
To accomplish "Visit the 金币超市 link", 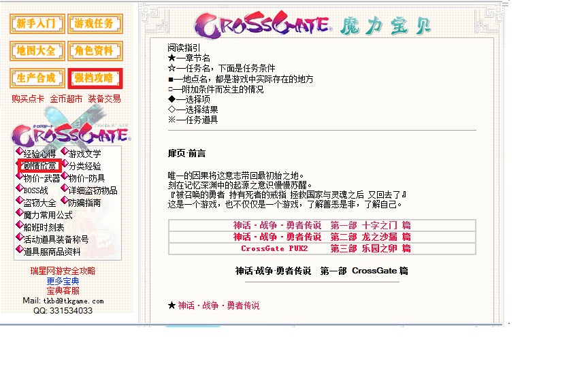I will 66,99.
